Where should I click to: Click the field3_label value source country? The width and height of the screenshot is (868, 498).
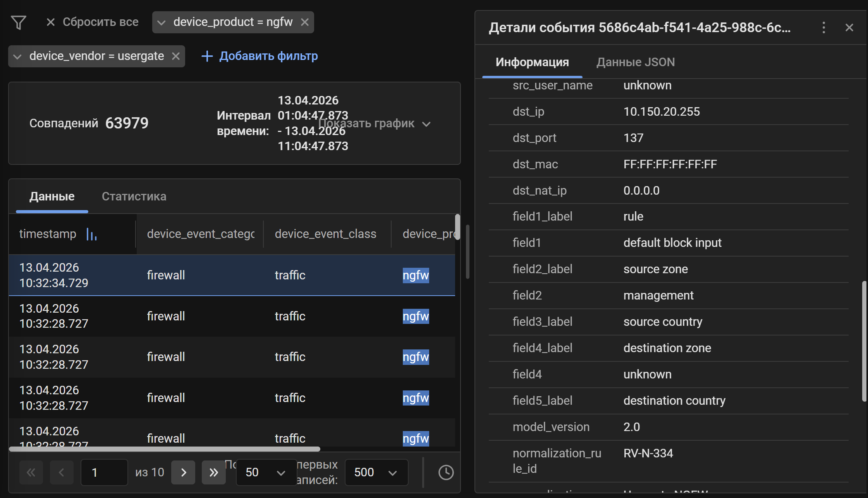pos(663,322)
